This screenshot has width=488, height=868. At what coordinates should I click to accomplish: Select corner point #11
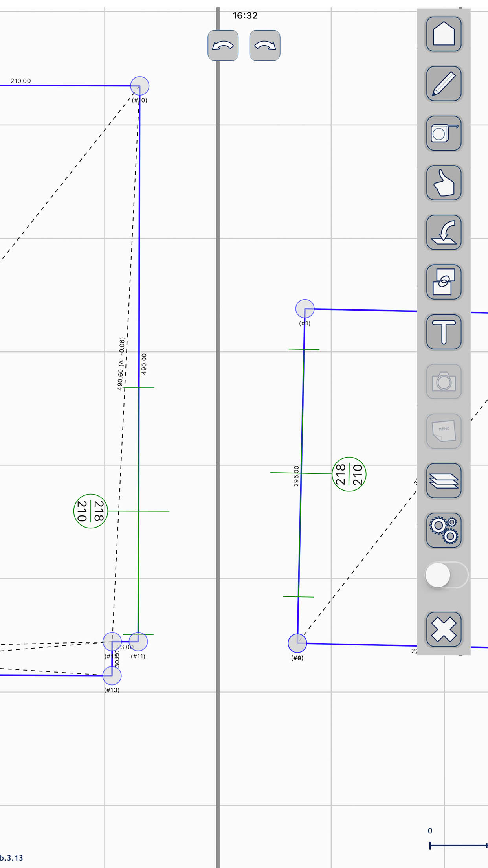138,642
